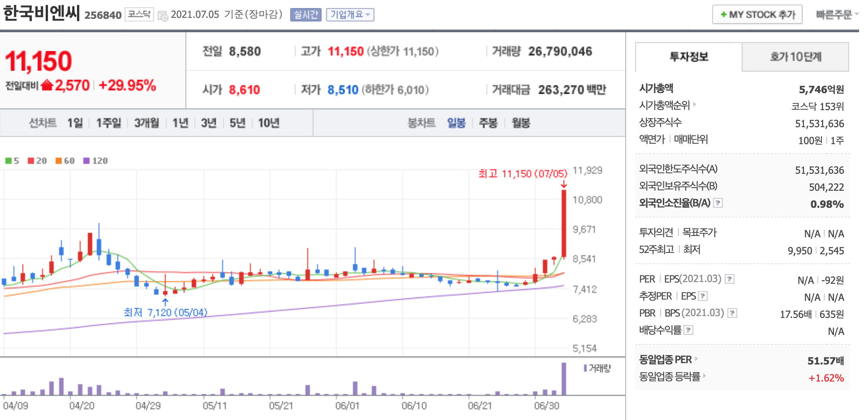
Task: Open the 빠른주문 dropdown
Action: [837, 15]
